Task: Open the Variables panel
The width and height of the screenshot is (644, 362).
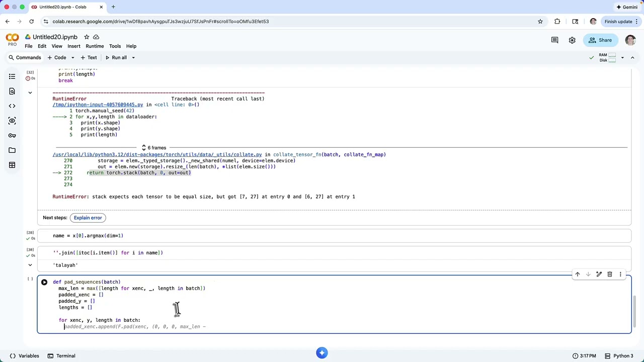Action: [24, 356]
